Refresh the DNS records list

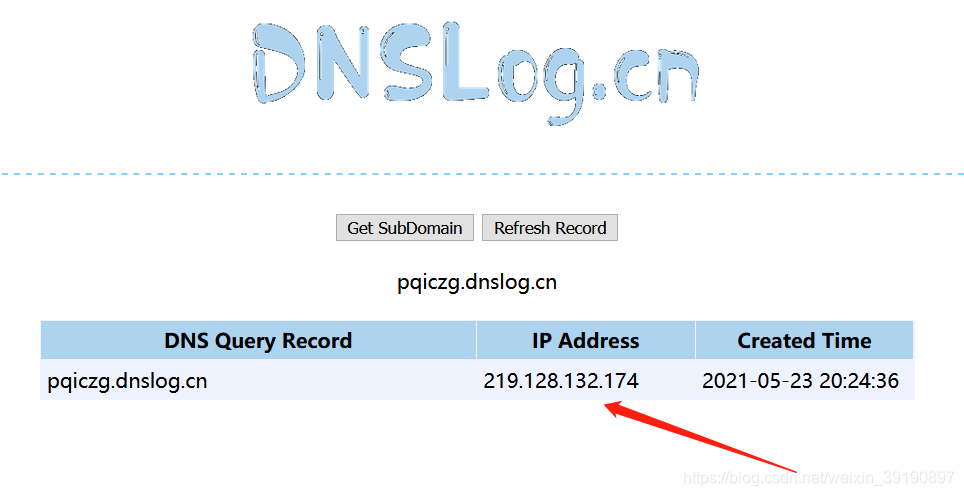[x=550, y=227]
